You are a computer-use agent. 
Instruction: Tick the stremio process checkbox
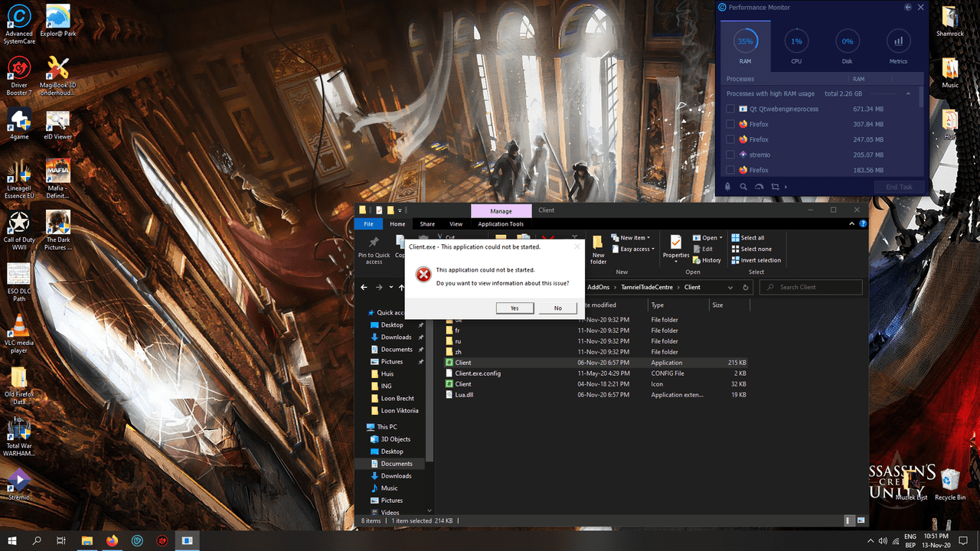[x=730, y=155]
